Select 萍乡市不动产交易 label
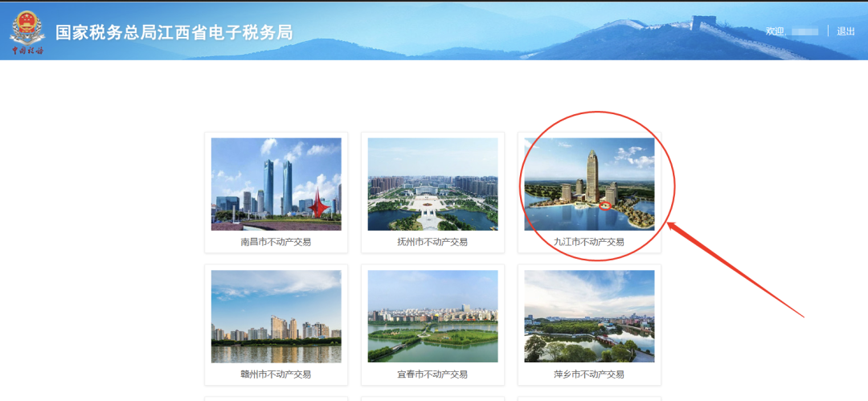The image size is (868, 401). (x=590, y=374)
